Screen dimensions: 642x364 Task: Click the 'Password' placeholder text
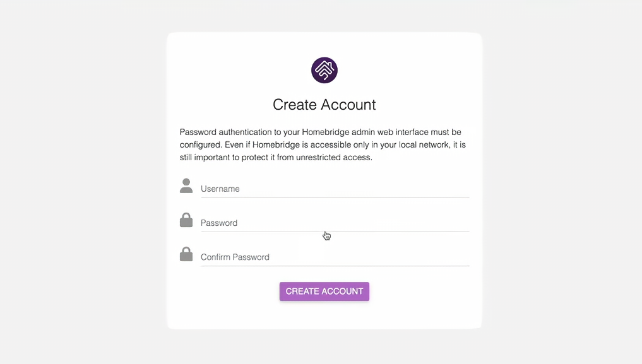click(x=219, y=223)
